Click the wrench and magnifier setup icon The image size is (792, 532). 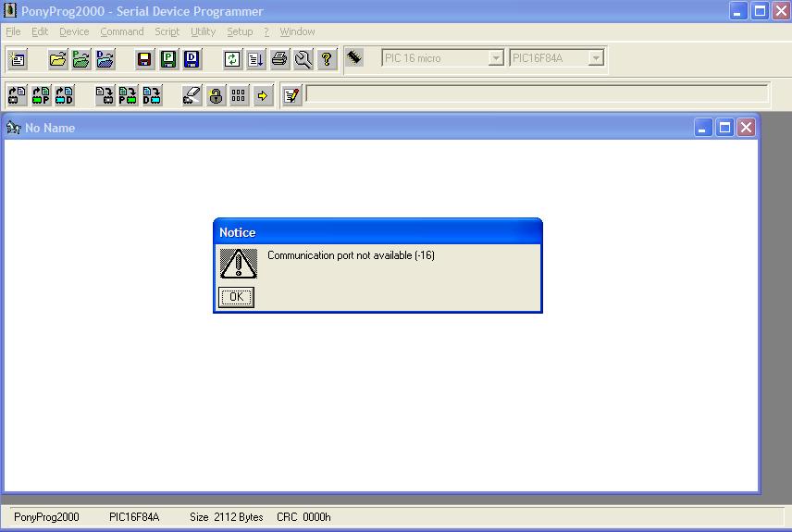pos(303,59)
